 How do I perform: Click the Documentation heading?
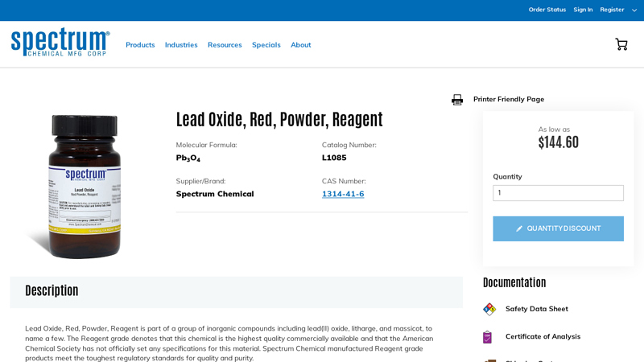pos(514,282)
